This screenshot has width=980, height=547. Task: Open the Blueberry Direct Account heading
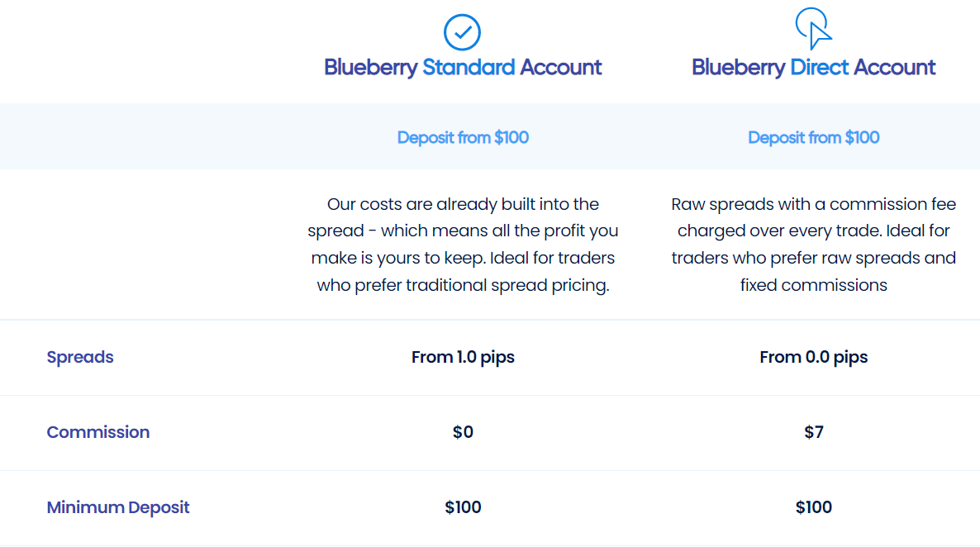(813, 68)
